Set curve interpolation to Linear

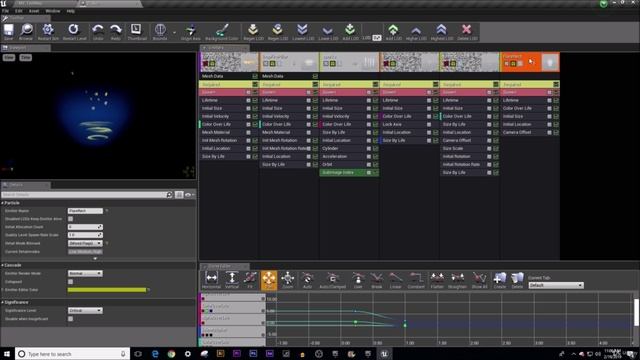pos(395,280)
